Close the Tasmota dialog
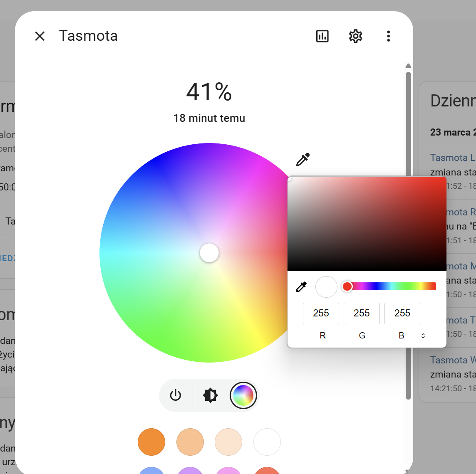Image resolution: width=476 pixels, height=474 pixels. (x=40, y=36)
